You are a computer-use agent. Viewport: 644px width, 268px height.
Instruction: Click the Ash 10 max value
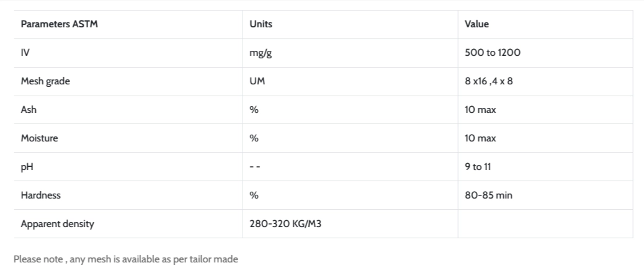[x=481, y=110]
